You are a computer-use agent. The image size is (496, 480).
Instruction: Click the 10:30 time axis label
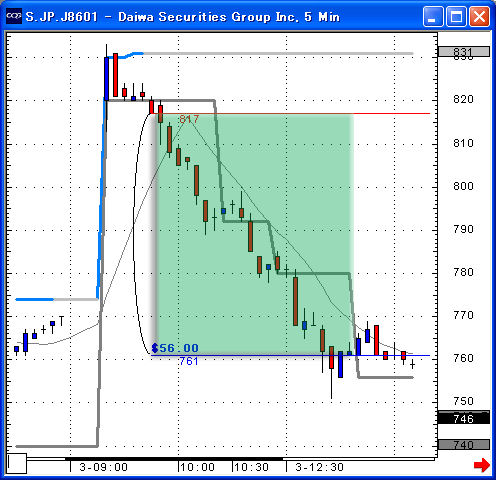coord(251,467)
